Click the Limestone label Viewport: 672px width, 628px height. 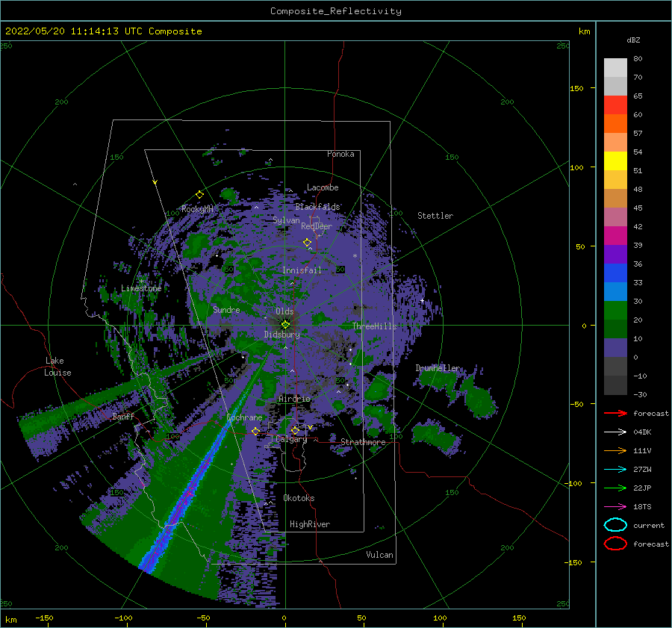click(141, 288)
